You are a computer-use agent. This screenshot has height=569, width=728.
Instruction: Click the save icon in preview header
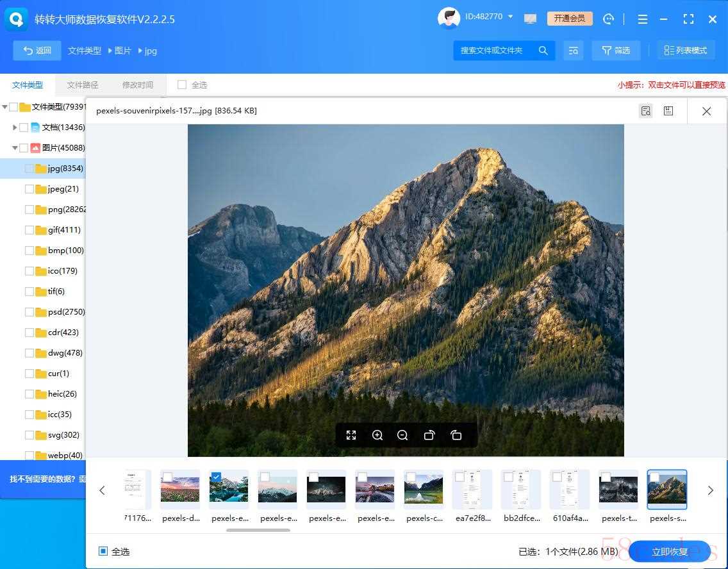click(668, 111)
